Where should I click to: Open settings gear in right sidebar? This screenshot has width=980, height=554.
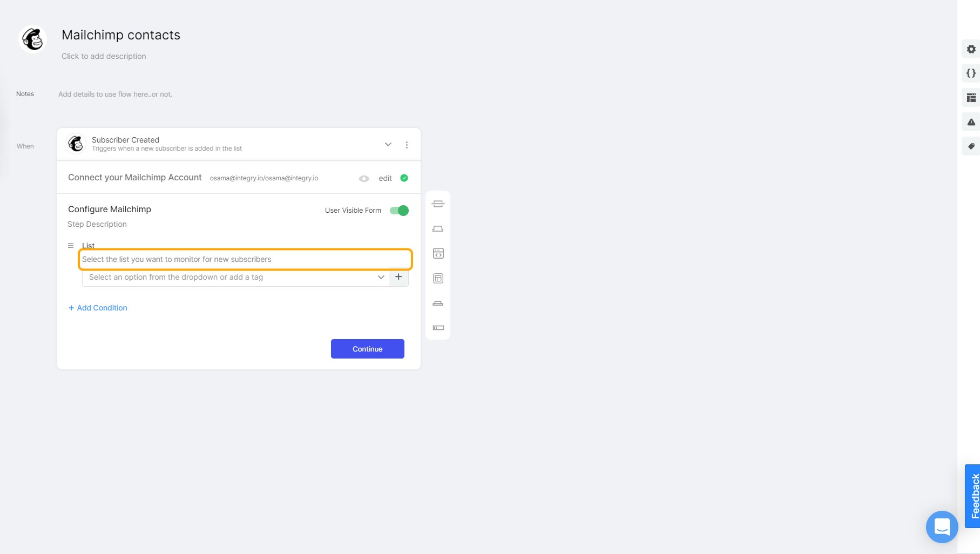(971, 49)
